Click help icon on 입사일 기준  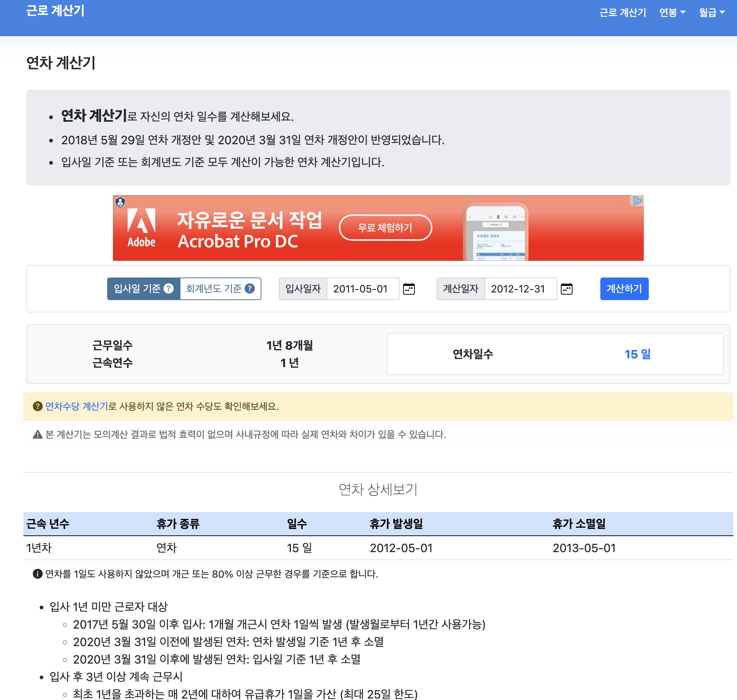[169, 288]
